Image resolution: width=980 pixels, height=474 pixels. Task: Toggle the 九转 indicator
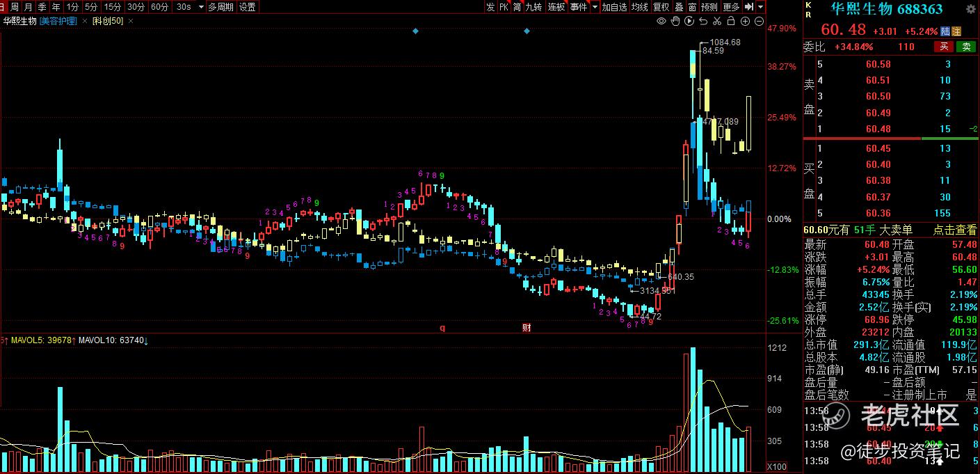point(533,7)
